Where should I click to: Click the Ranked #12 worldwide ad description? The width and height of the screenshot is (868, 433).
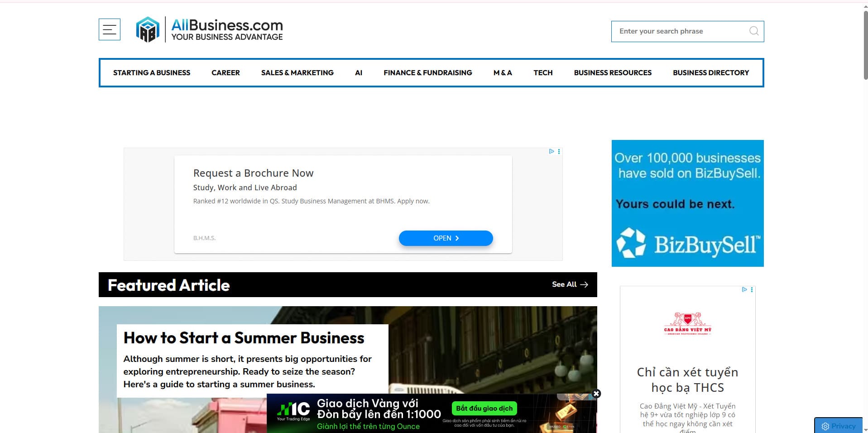pyautogui.click(x=312, y=201)
